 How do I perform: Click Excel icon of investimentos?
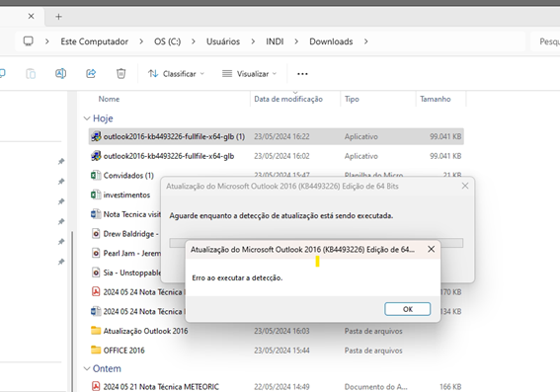96,195
